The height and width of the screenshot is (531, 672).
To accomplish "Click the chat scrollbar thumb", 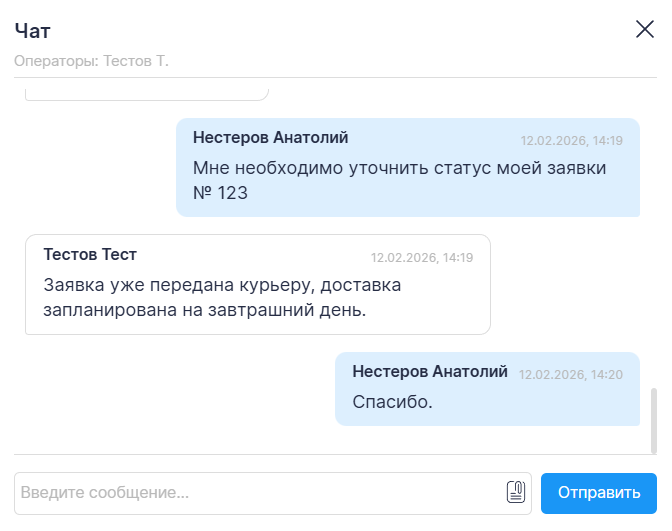I will pos(655,420).
